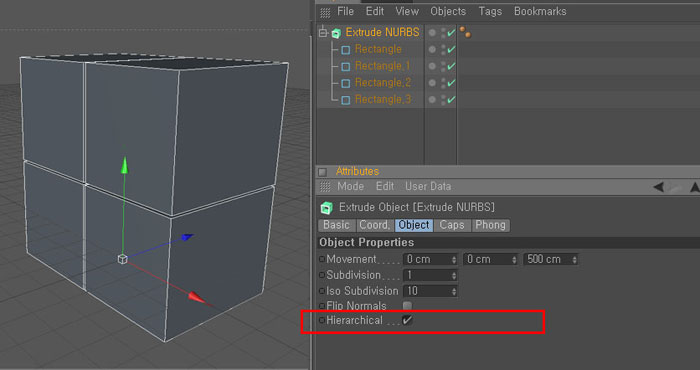
Task: Click the Rectangle.3 spline icon
Action: pyautogui.click(x=346, y=100)
